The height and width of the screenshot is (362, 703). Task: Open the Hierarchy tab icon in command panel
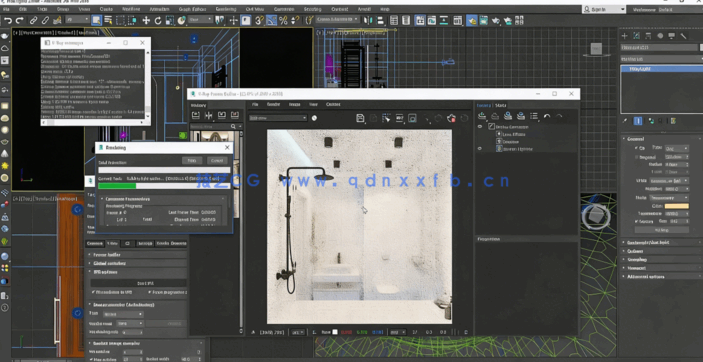648,36
